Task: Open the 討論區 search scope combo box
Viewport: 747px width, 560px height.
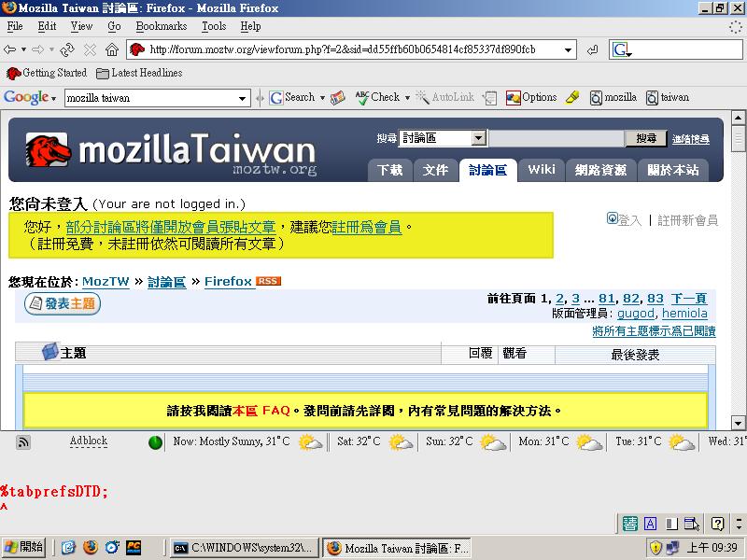Action: click(443, 138)
